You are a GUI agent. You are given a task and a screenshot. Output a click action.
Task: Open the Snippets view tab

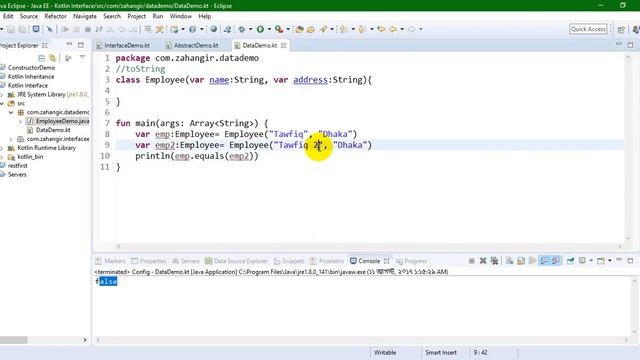tap(289, 261)
